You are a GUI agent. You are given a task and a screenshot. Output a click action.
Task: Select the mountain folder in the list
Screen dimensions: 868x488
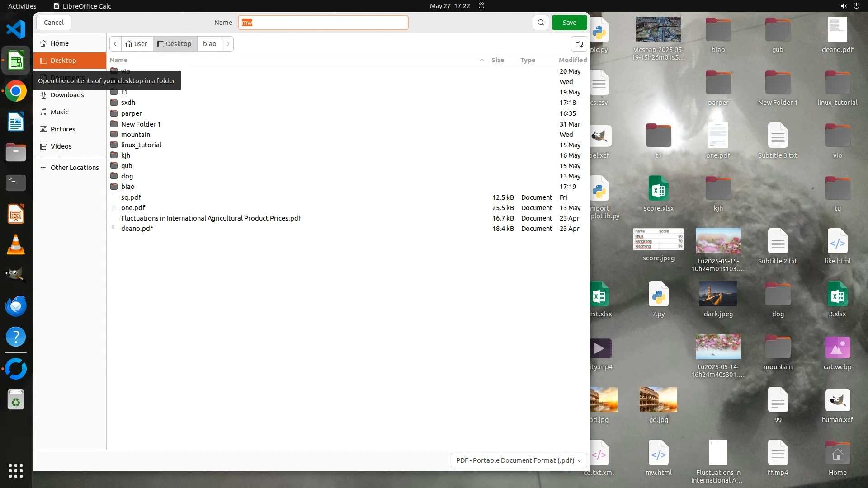pyautogui.click(x=135, y=135)
